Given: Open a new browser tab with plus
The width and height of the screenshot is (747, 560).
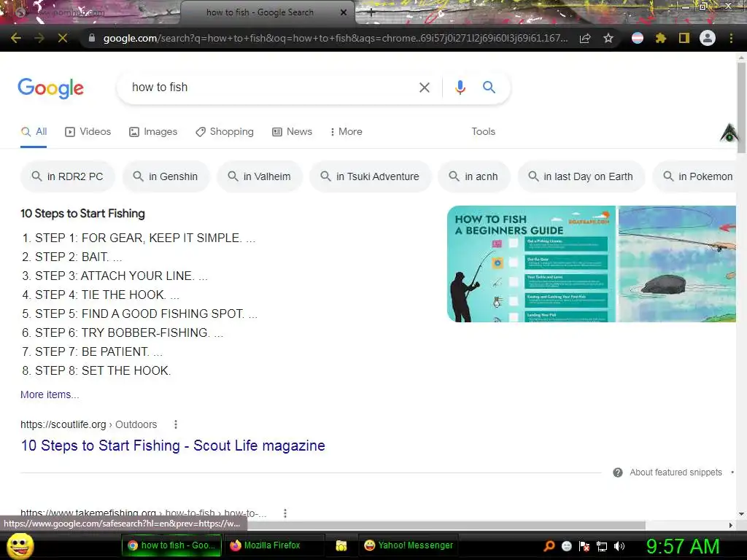Looking at the screenshot, I should pyautogui.click(x=371, y=13).
